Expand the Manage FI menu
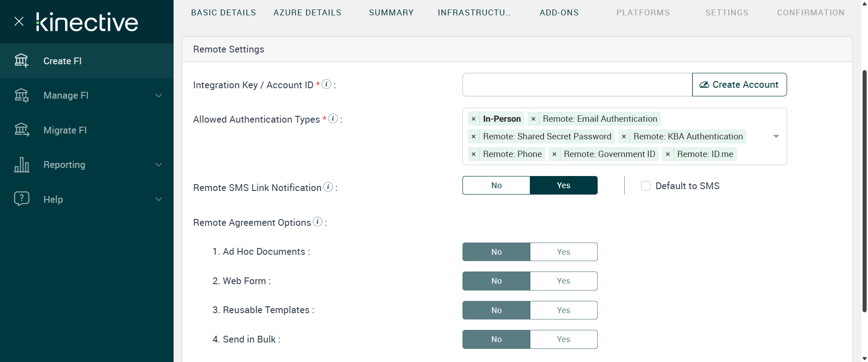This screenshot has height=362, width=868. (x=159, y=95)
